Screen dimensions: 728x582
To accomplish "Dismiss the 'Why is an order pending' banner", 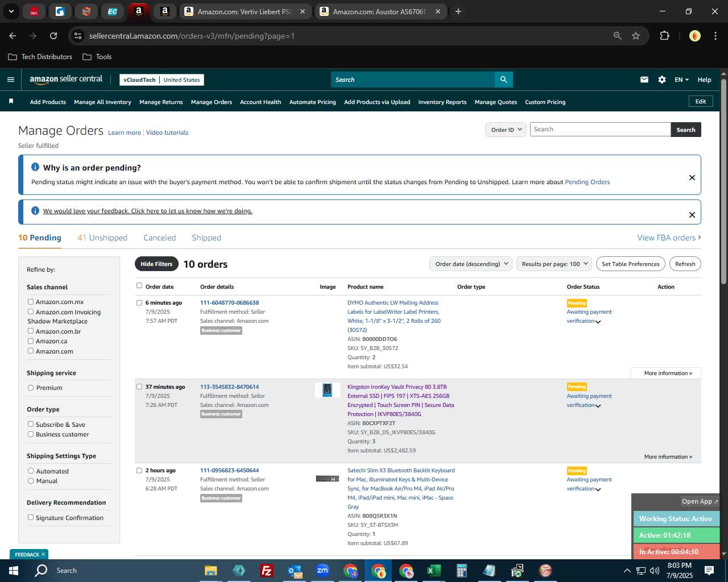I will point(692,177).
